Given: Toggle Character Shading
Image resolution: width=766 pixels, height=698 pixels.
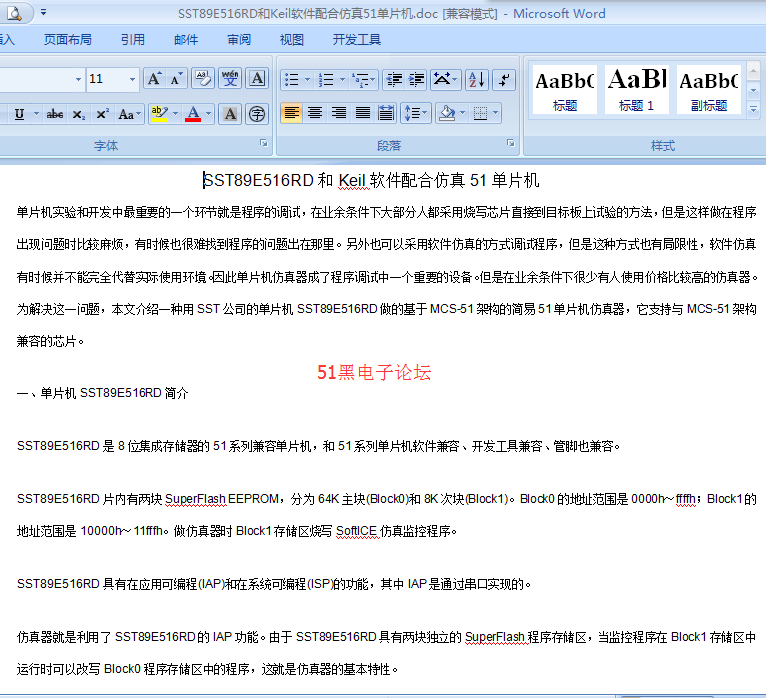Looking at the screenshot, I should coord(230,114).
